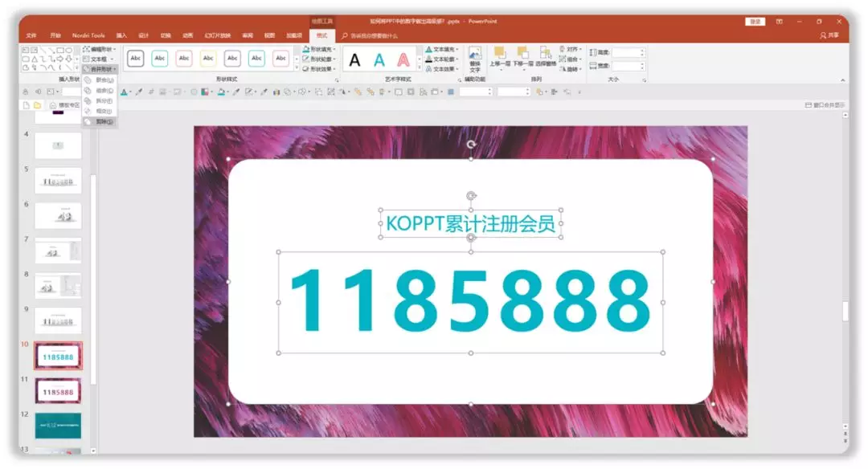The width and height of the screenshot is (868, 469).
Task: Open the 文本填充 (Text Fill) dropdown
Action: (x=442, y=49)
